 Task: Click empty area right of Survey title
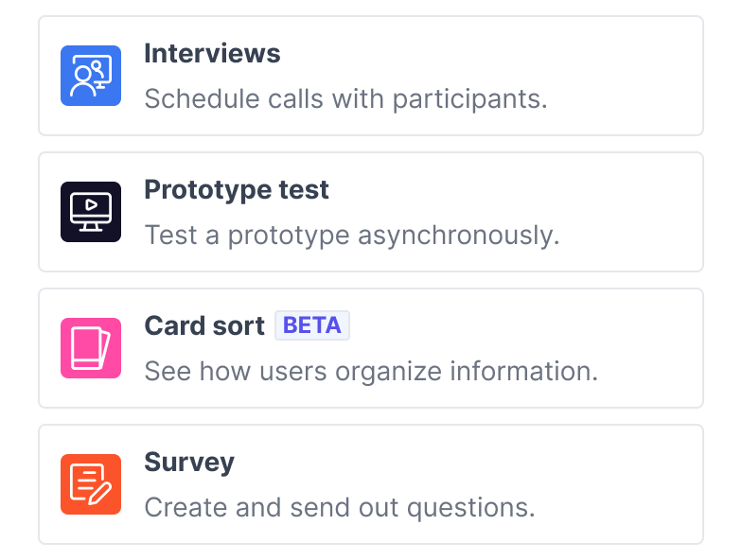[x=464, y=463]
